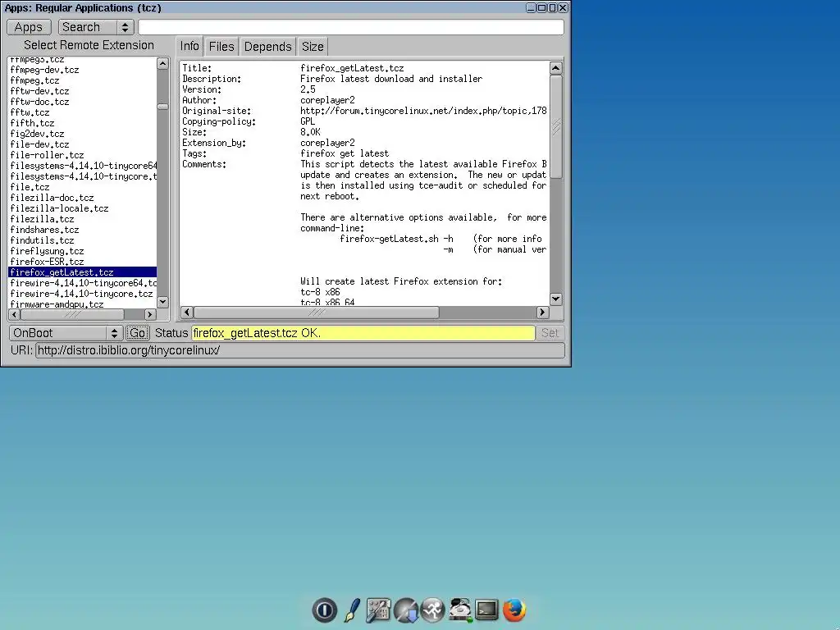The height and width of the screenshot is (630, 840).
Task: Click the search text field
Action: [x=351, y=27]
